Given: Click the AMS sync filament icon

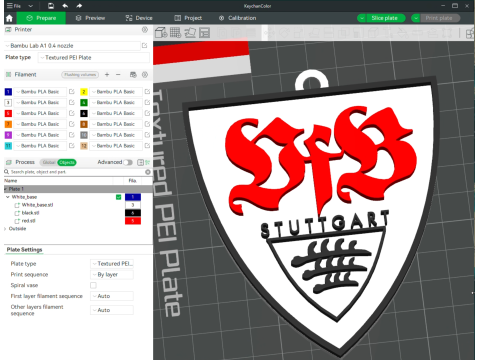Looking at the screenshot, I should [133, 75].
